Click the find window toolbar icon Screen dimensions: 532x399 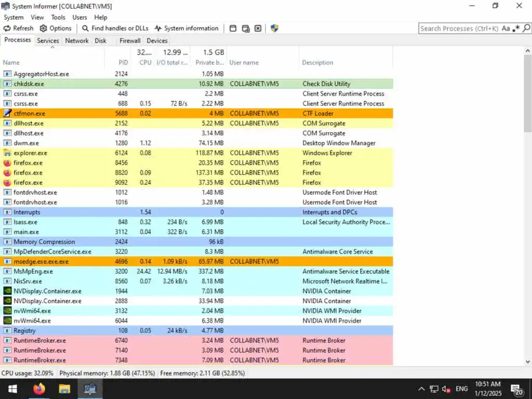coord(233,29)
